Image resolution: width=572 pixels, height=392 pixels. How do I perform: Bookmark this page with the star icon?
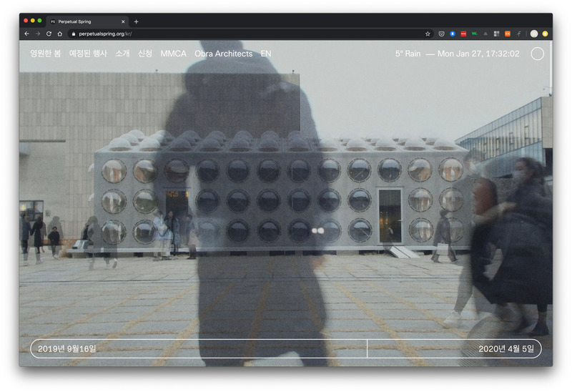pos(428,34)
